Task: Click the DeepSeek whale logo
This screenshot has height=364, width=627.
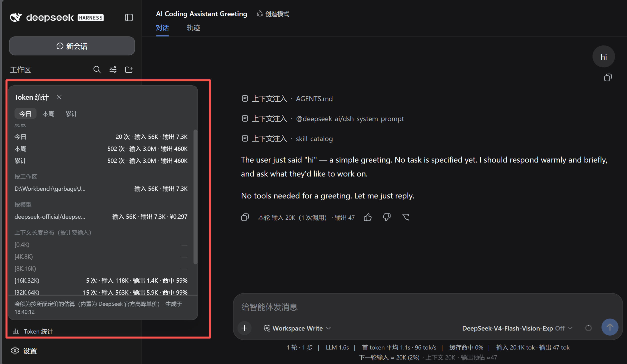Action: click(16, 17)
